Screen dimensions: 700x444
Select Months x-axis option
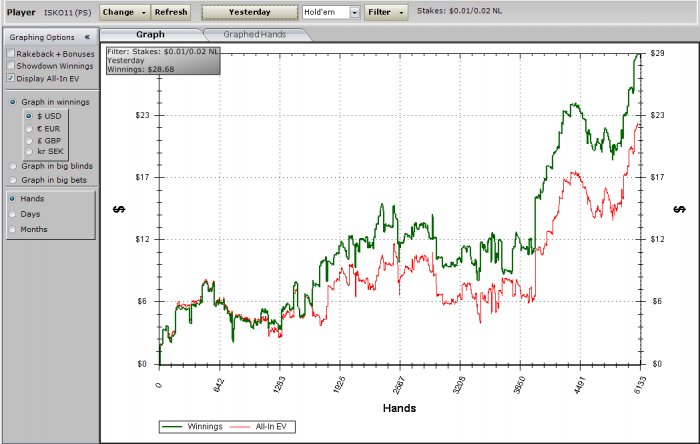pyautogui.click(x=12, y=229)
